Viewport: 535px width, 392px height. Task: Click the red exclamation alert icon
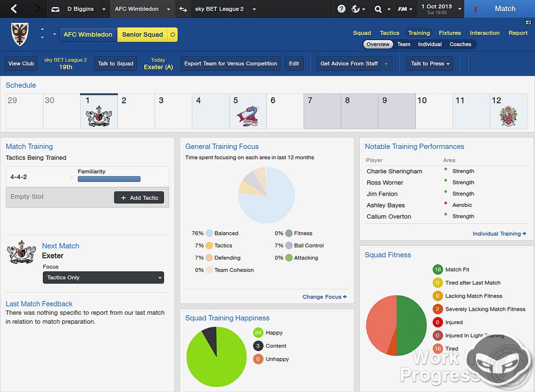(x=475, y=9)
